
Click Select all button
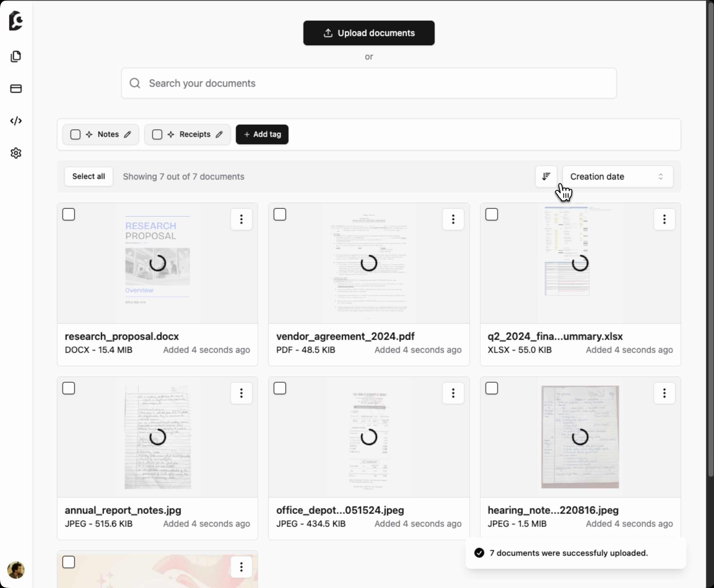tap(89, 176)
